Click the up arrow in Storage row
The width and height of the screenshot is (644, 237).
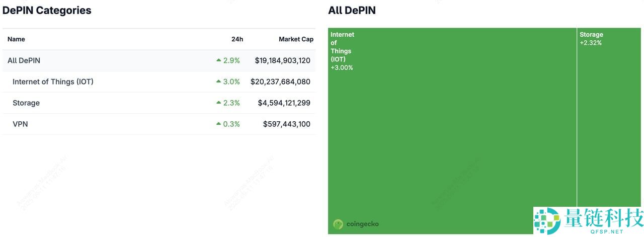219,103
